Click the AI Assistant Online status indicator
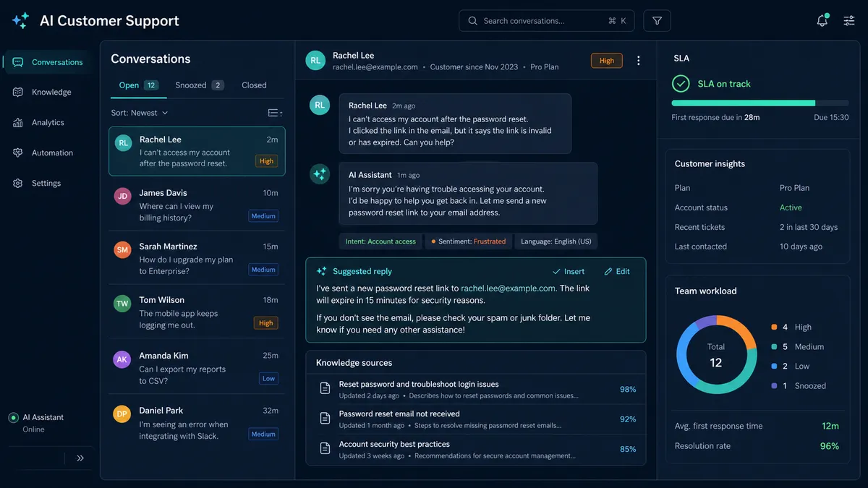The height and width of the screenshot is (488, 868). (x=13, y=418)
